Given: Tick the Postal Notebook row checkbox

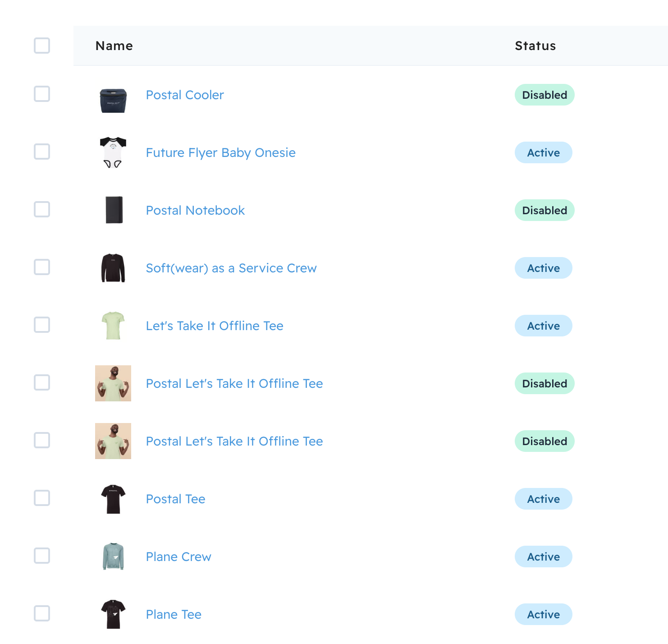Looking at the screenshot, I should [x=42, y=210].
